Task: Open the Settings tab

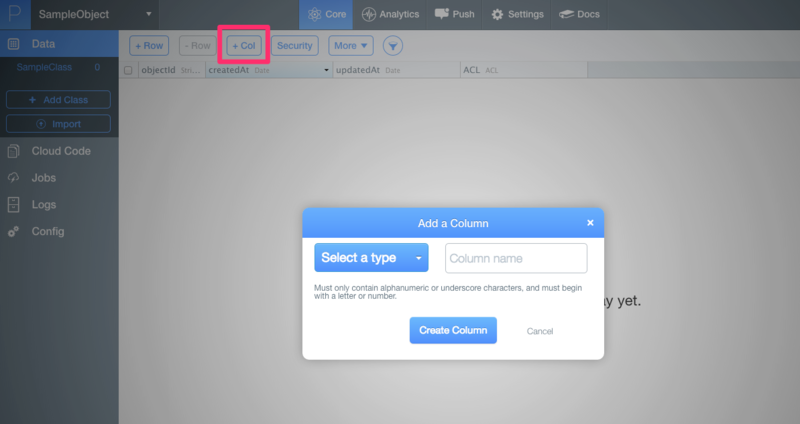Action: coord(517,14)
